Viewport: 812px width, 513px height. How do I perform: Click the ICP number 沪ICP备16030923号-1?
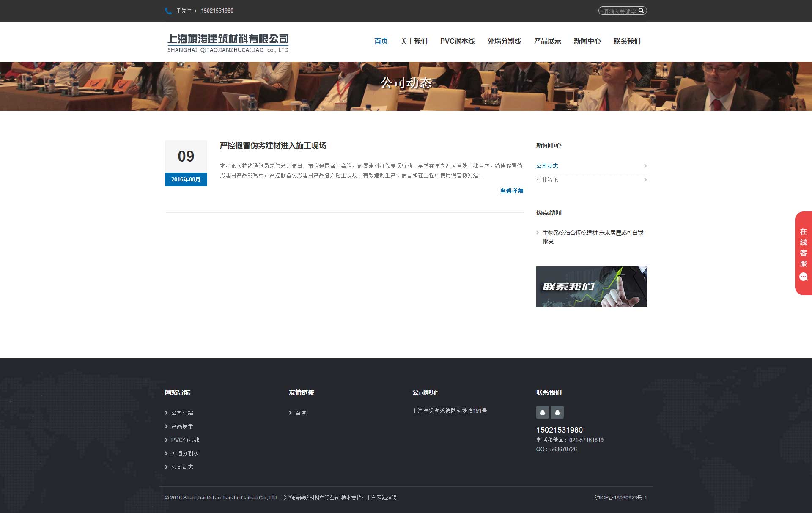click(x=621, y=498)
